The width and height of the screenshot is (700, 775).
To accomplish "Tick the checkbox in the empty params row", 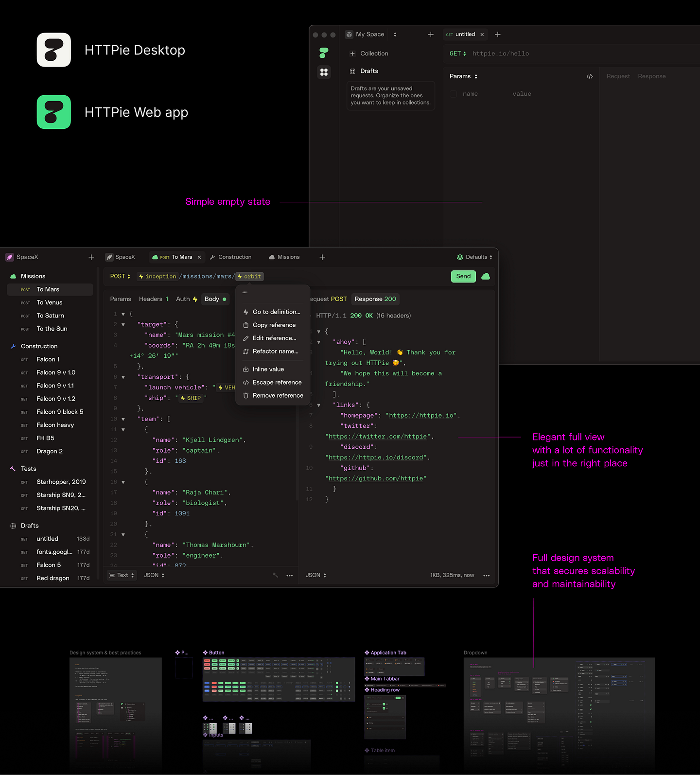I will pos(453,94).
